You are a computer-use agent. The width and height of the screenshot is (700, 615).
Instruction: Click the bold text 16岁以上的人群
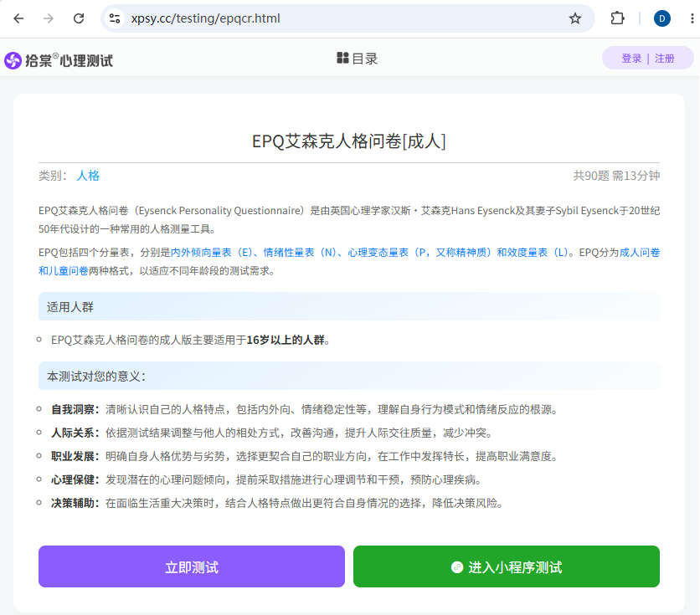[x=286, y=341]
